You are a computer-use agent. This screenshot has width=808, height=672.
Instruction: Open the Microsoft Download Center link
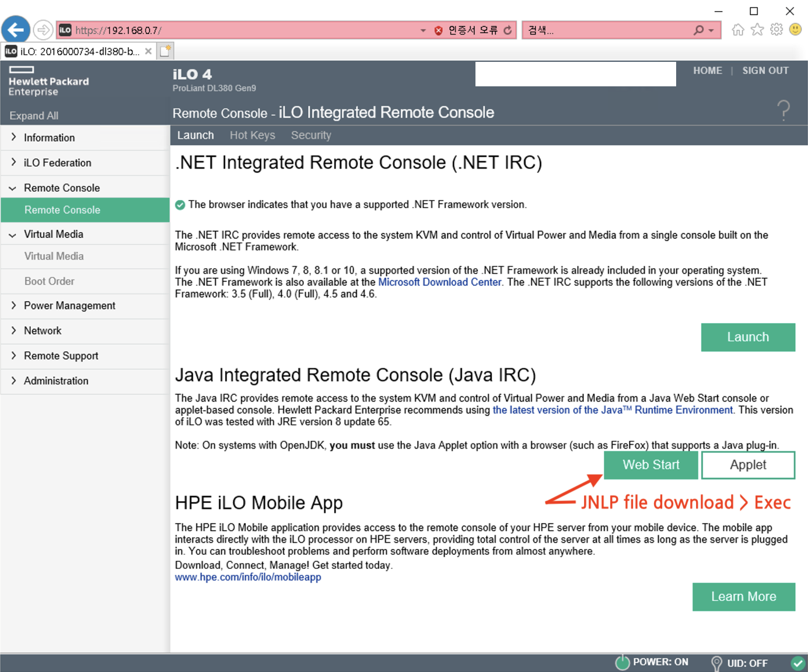coord(440,282)
